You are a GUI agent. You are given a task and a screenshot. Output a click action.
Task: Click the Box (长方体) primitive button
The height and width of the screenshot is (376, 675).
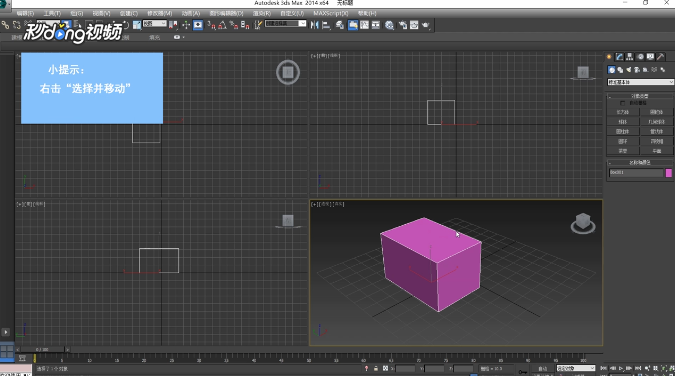[x=623, y=112]
